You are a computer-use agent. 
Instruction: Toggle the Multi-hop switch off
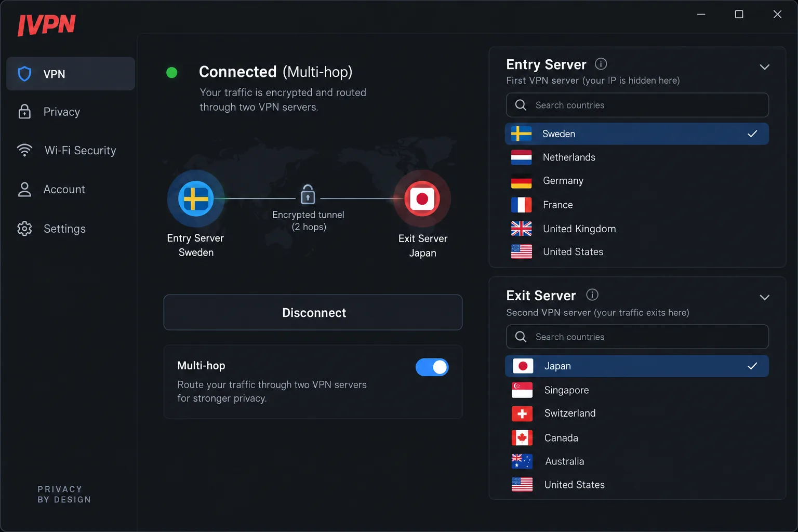coord(432,367)
